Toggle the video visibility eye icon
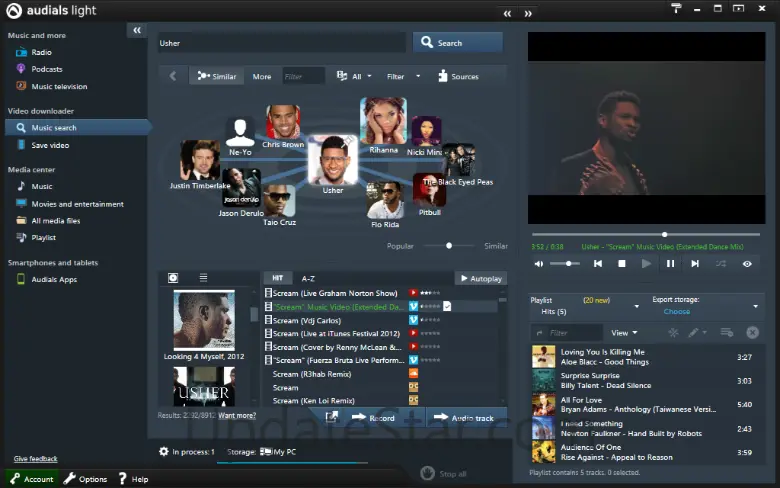This screenshot has height=488, width=780. tap(746, 264)
